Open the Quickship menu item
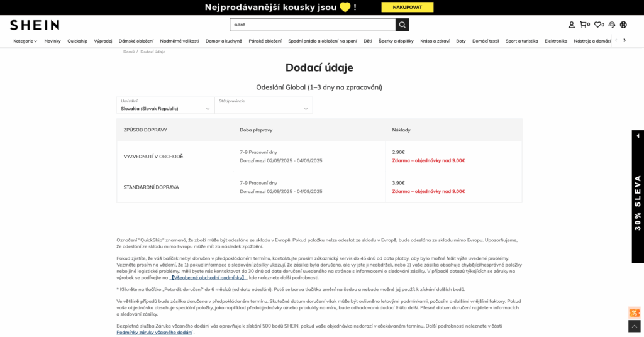 point(77,41)
